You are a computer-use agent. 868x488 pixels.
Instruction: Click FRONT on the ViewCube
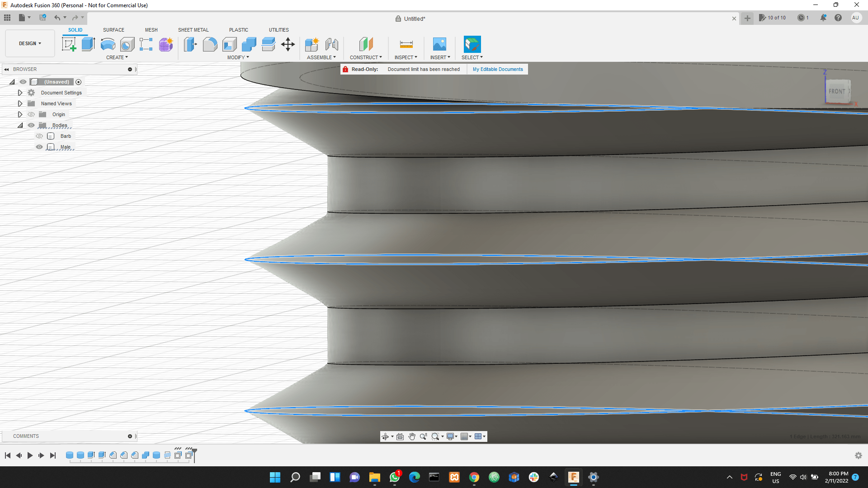point(837,91)
